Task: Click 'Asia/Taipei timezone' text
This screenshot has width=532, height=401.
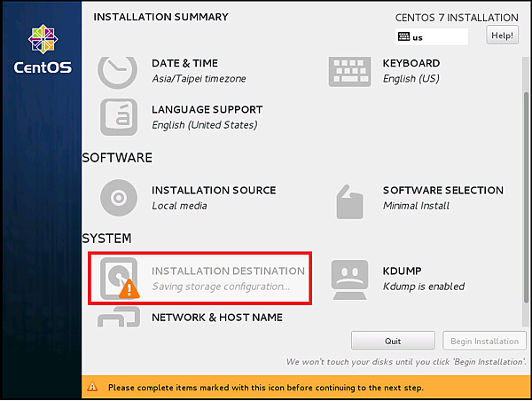Action: pos(199,79)
